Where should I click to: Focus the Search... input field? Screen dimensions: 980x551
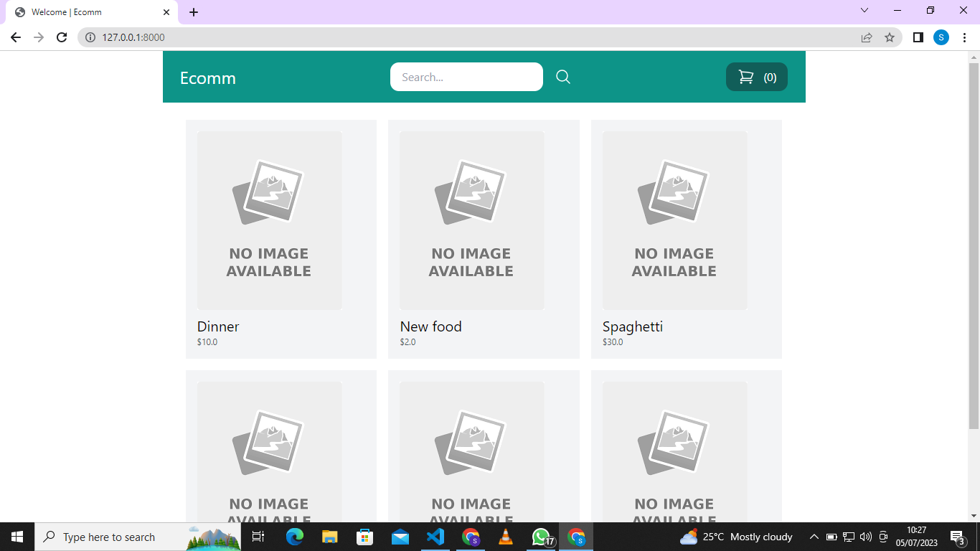tap(466, 77)
